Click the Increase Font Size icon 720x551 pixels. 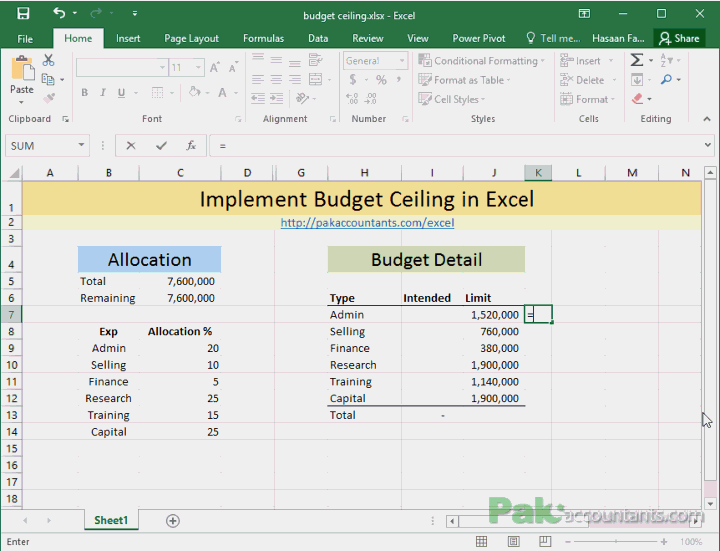(x=214, y=68)
